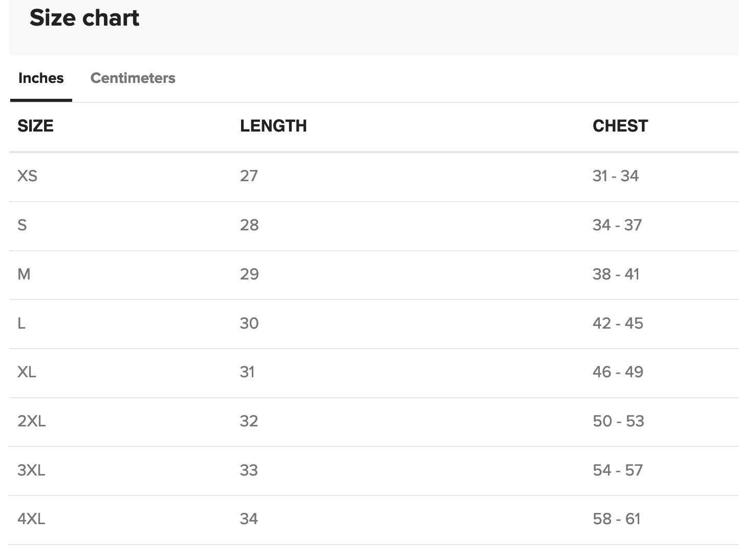Switch to the Centimeters tab
Screen dimensions: 739x560
coord(133,78)
